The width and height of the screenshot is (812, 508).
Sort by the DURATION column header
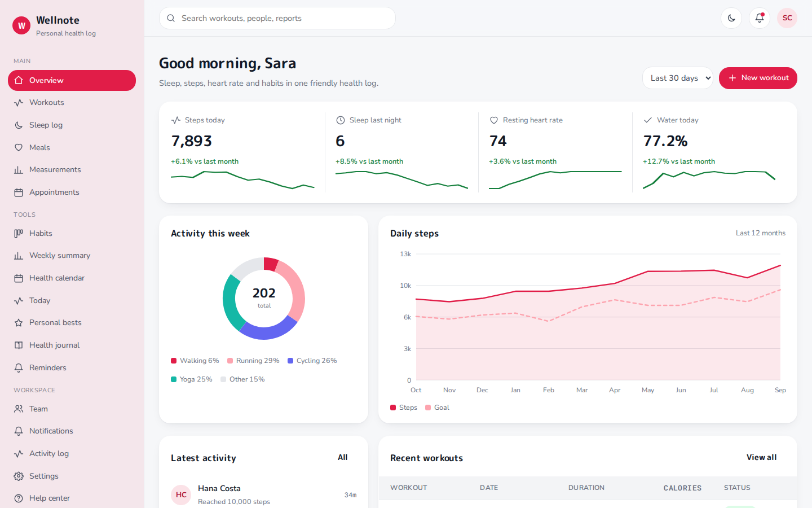pos(586,488)
